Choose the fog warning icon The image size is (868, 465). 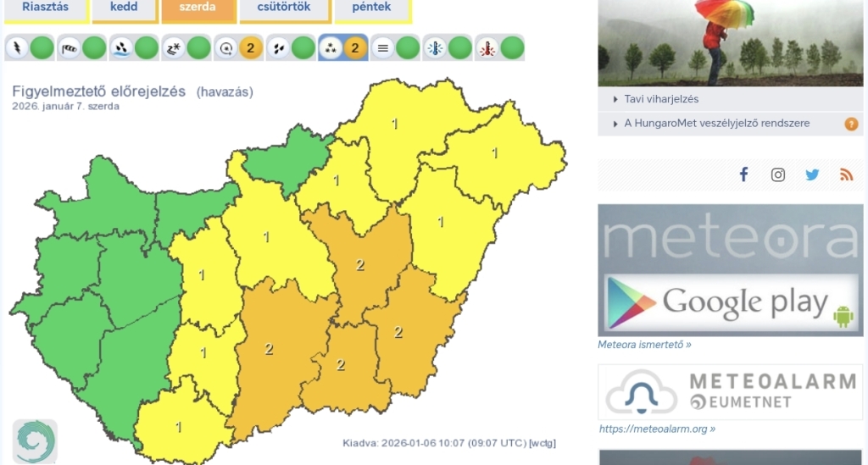tap(382, 48)
